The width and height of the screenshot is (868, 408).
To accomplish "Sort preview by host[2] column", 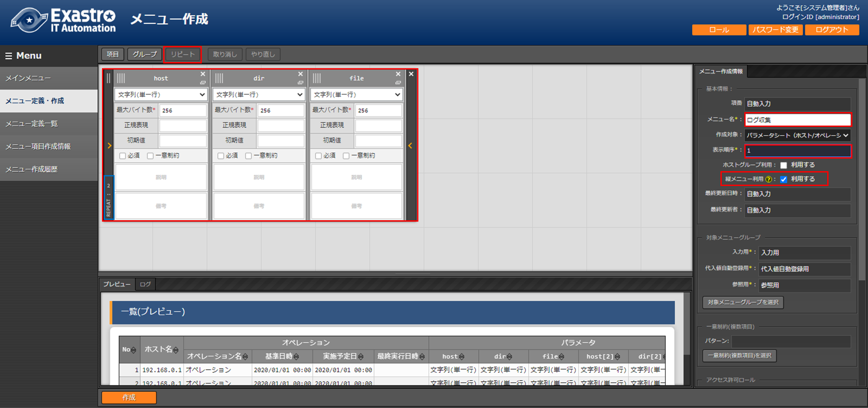I will point(617,357).
